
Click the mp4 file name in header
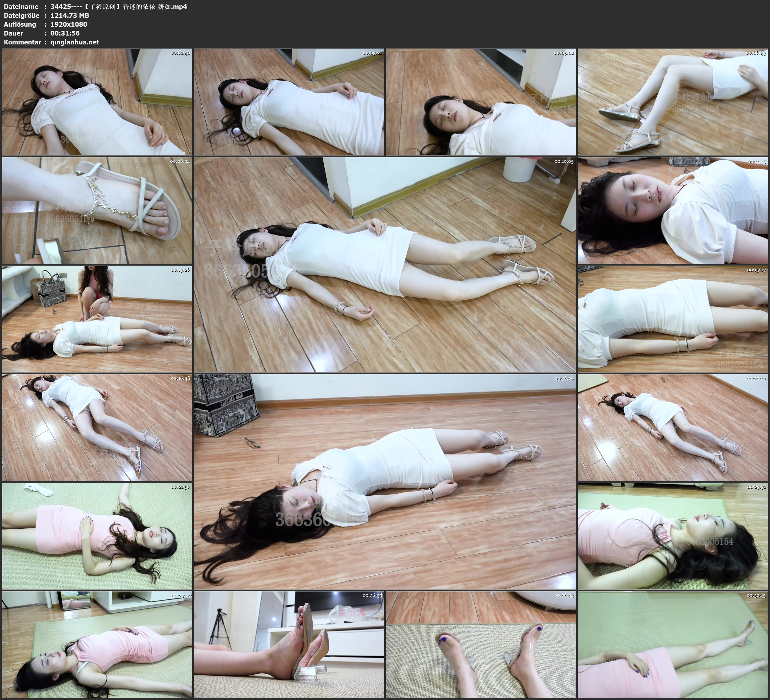[x=118, y=6]
